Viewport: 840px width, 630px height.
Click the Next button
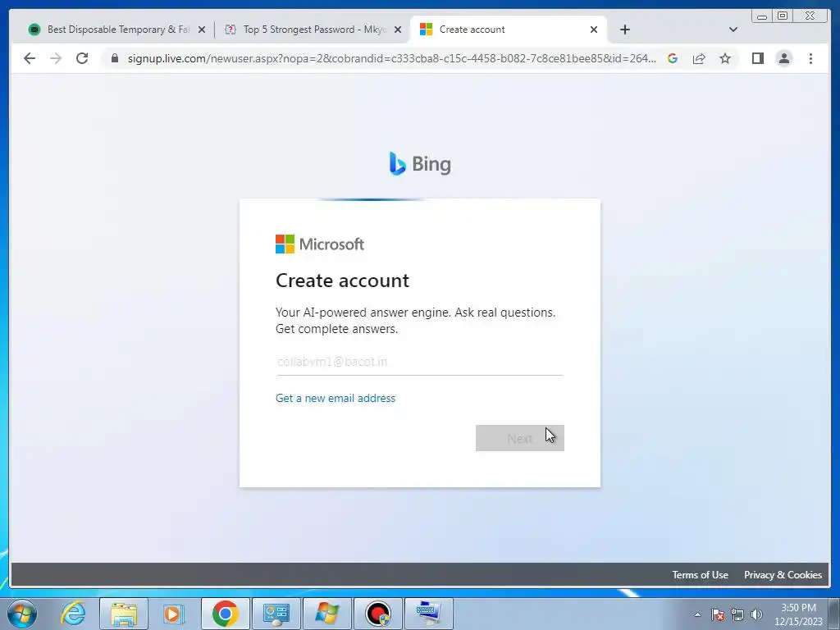coord(519,438)
